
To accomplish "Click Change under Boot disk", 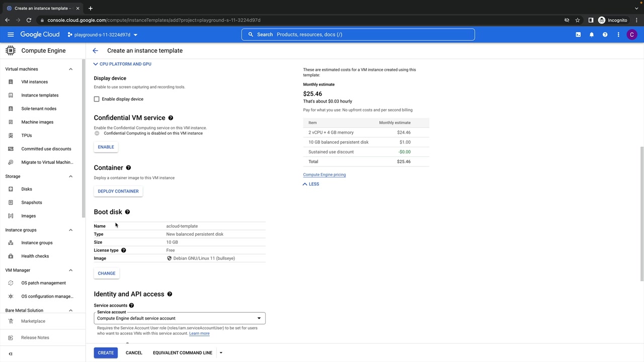I will [x=107, y=274].
